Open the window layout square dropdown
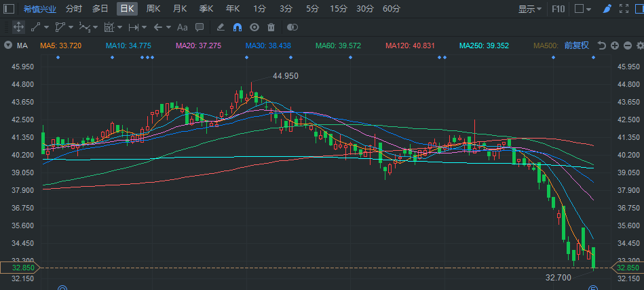 point(583,9)
